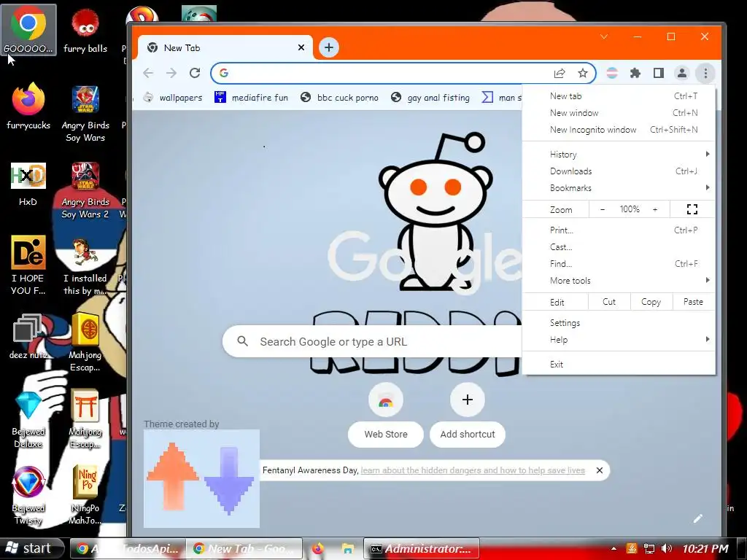Click the network tray icon

point(649,548)
